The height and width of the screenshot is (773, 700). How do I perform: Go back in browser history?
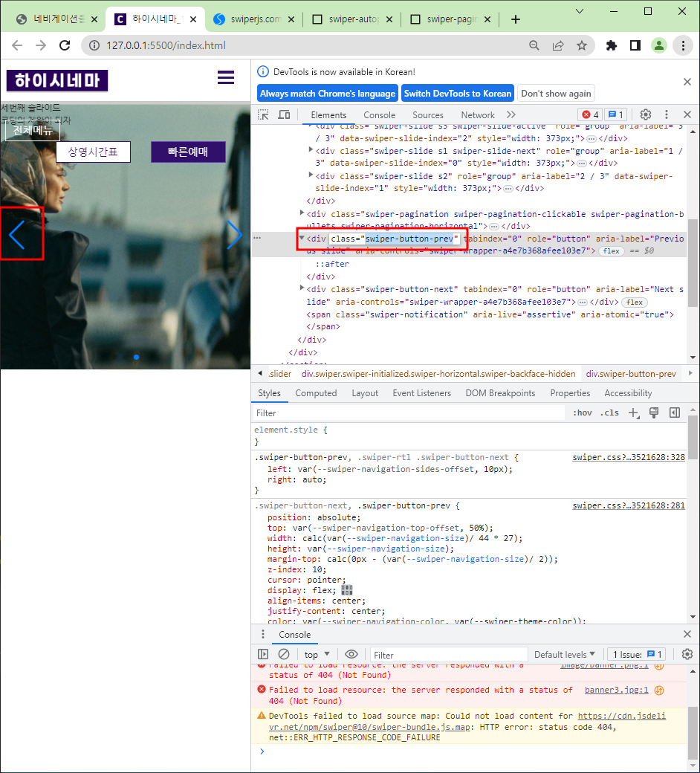coord(17,45)
